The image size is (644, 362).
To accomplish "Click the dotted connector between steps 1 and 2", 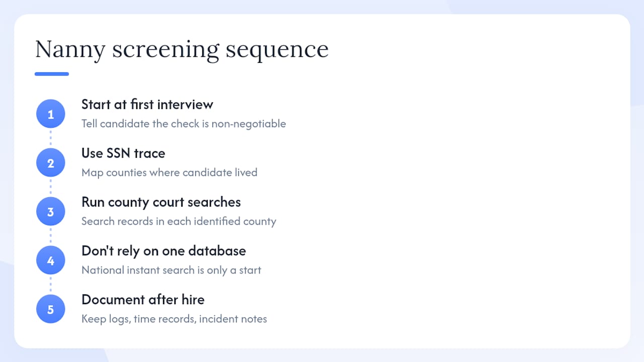I will [x=50, y=138].
